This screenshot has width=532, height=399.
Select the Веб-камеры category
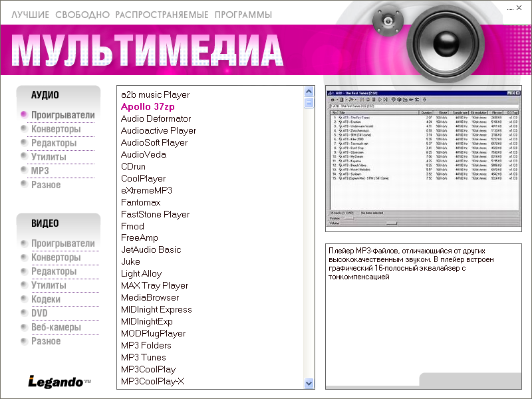pos(56,327)
